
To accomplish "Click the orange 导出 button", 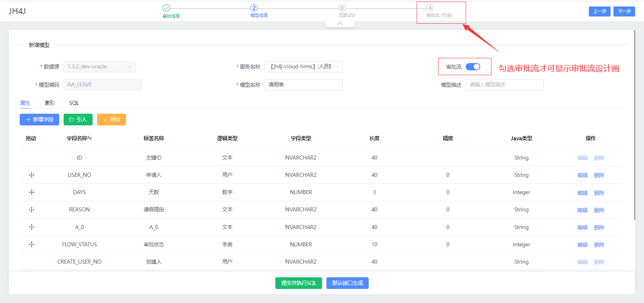I will coord(111,119).
